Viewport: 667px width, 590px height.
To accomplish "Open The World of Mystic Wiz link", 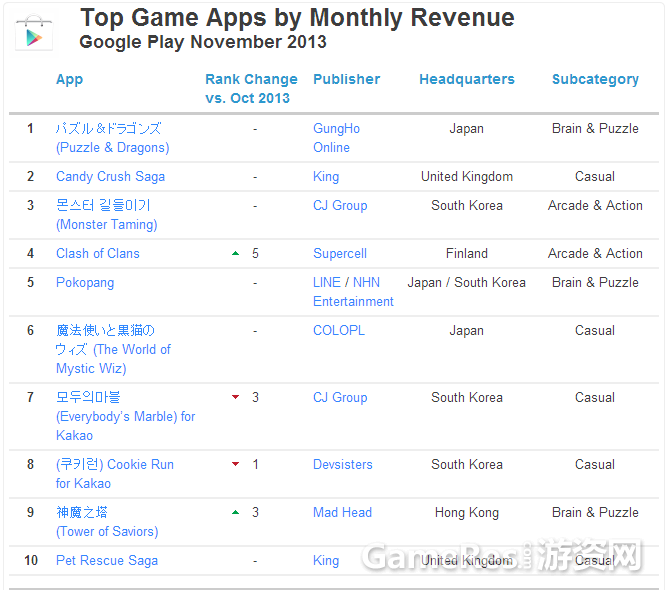I will pyautogui.click(x=113, y=349).
